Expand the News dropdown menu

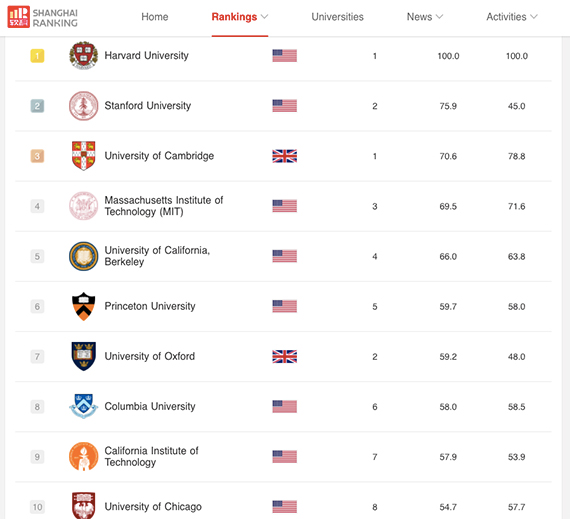pos(425,17)
